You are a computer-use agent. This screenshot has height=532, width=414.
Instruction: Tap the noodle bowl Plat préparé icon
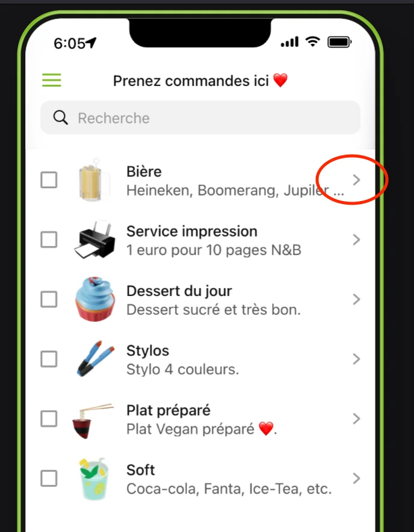coord(93,420)
